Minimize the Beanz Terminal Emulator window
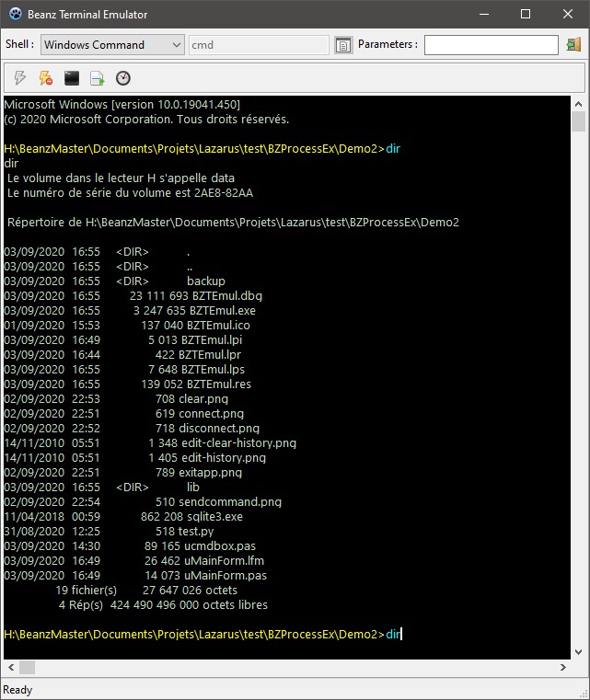The width and height of the screenshot is (590, 700). click(x=483, y=15)
